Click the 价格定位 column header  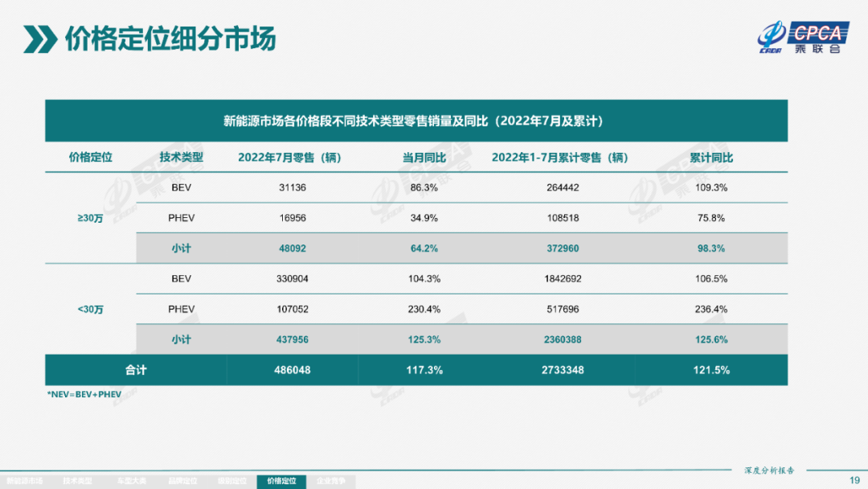90,158
